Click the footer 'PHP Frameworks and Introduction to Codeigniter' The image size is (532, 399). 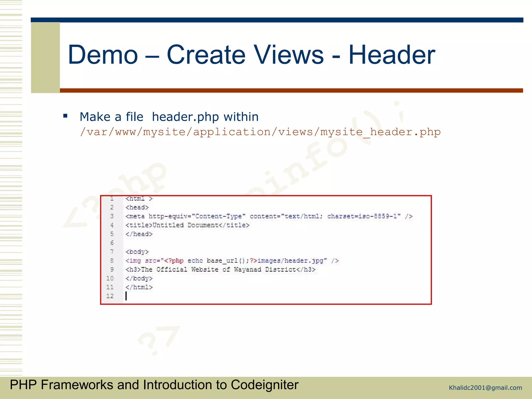(x=154, y=385)
